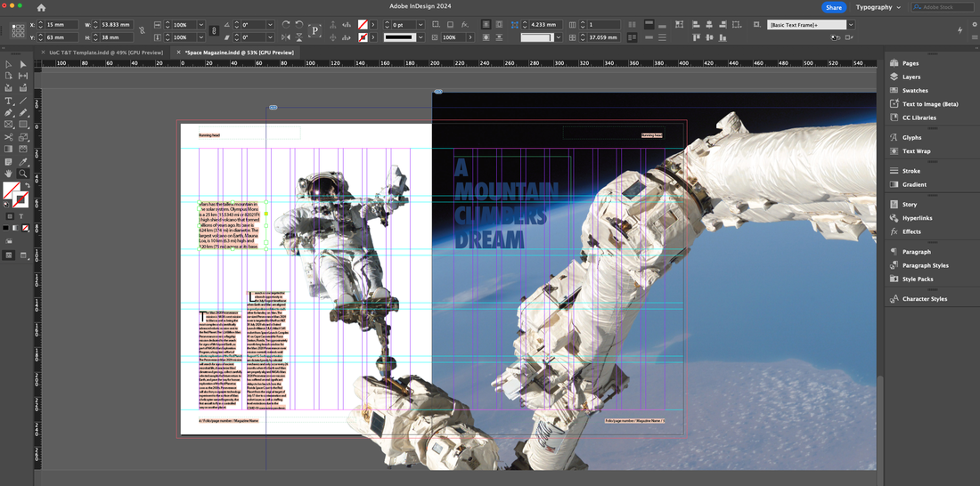Activate the Zoom tool
The width and height of the screenshot is (980, 486).
click(23, 174)
